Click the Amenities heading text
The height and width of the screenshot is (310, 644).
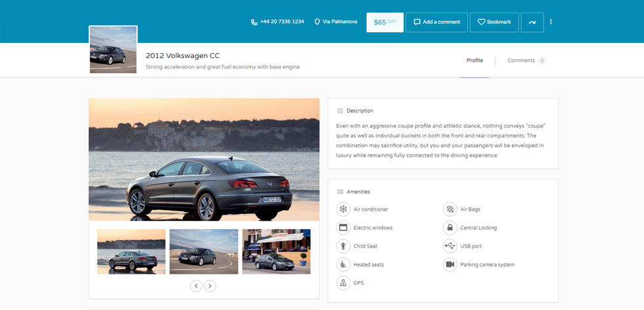coord(358,192)
